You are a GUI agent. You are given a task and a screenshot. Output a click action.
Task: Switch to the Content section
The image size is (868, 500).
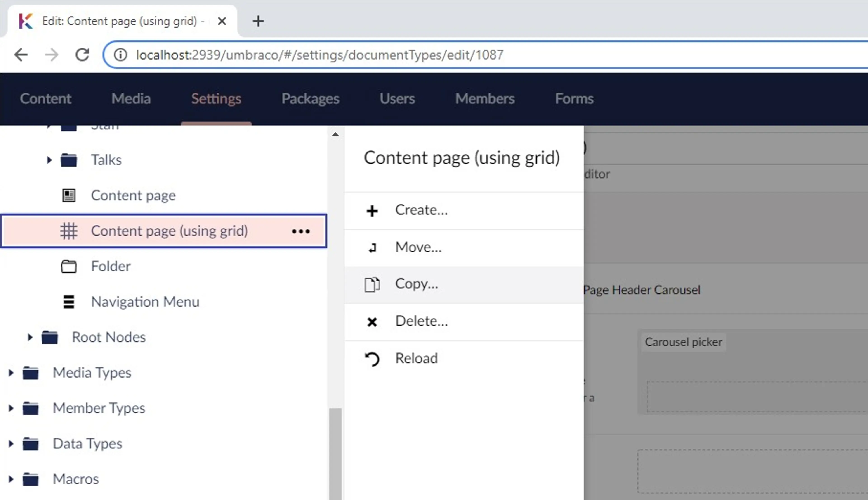pyautogui.click(x=45, y=99)
